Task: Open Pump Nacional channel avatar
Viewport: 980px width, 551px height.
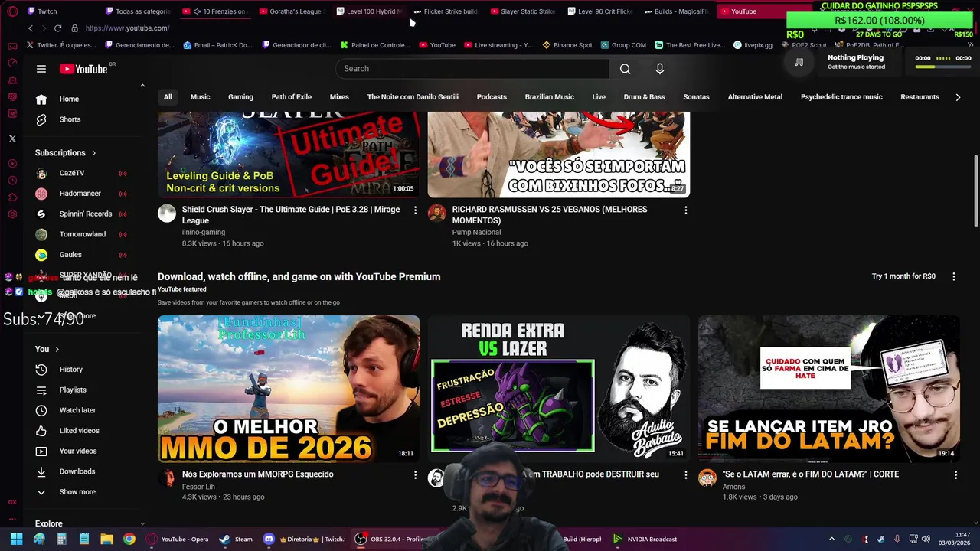Action: (x=436, y=214)
